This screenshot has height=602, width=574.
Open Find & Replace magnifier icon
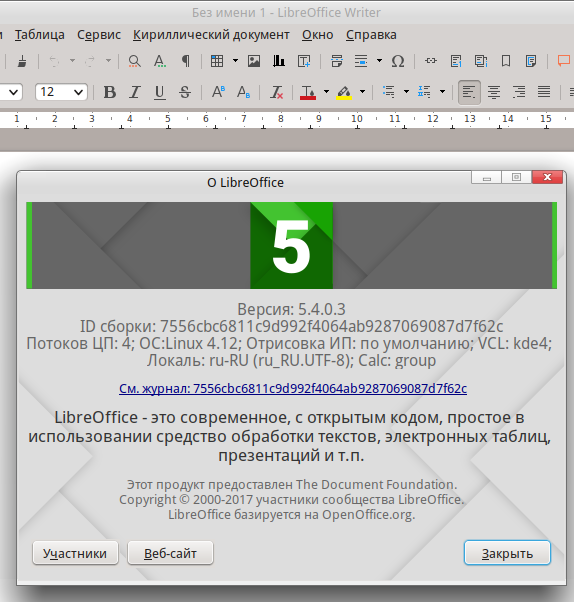(x=134, y=61)
